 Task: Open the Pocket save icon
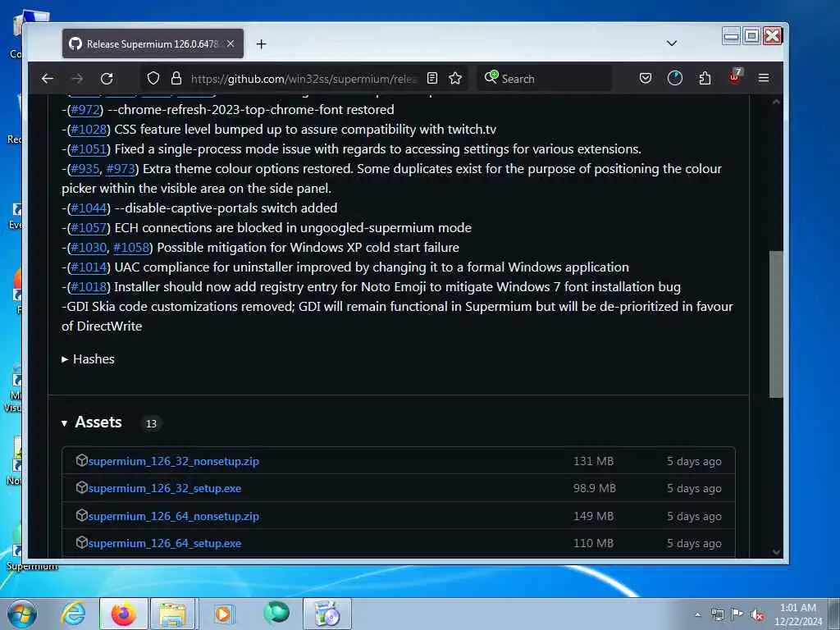click(646, 78)
